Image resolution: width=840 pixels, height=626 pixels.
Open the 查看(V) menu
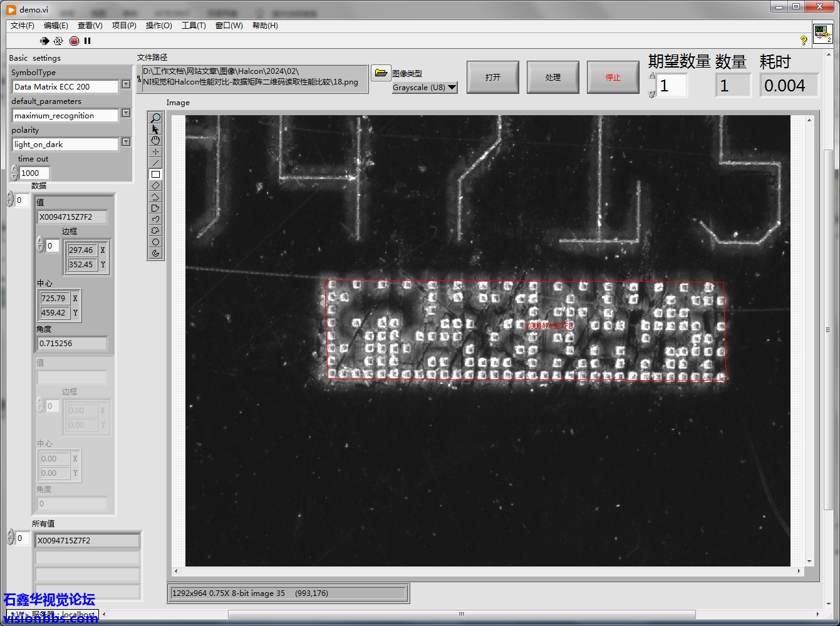point(90,26)
